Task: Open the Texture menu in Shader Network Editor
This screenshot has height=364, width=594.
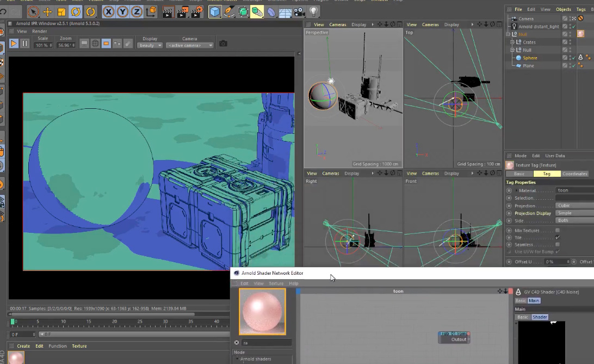Action: click(x=276, y=283)
